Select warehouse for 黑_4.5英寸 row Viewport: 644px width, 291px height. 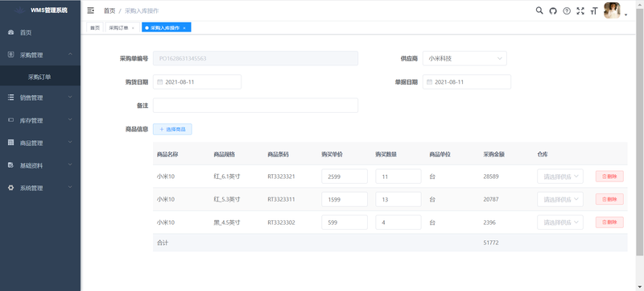tap(560, 222)
